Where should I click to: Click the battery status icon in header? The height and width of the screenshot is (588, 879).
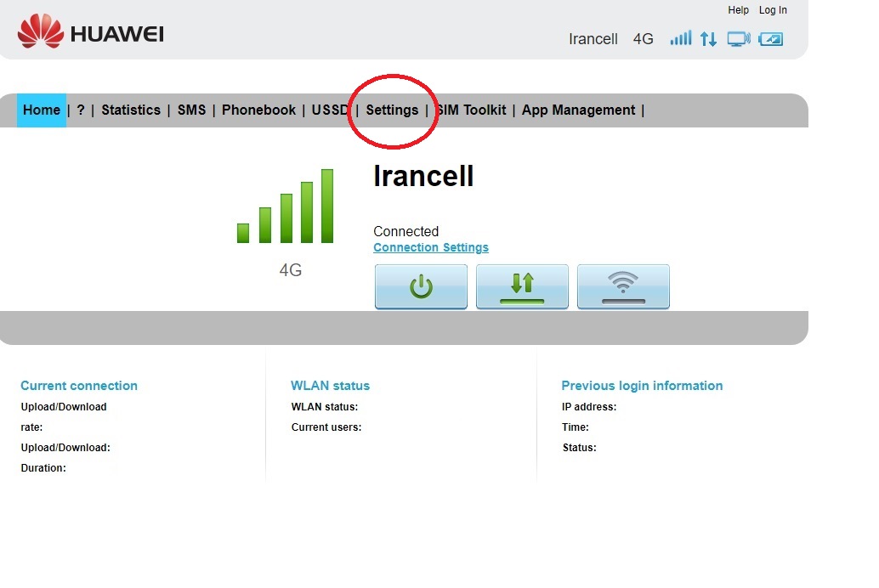point(771,39)
